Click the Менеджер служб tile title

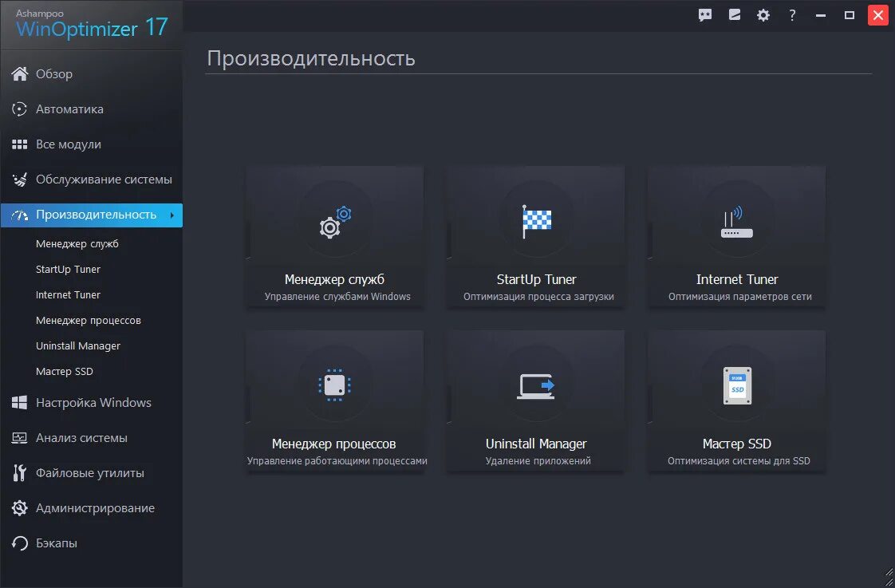[x=334, y=280]
